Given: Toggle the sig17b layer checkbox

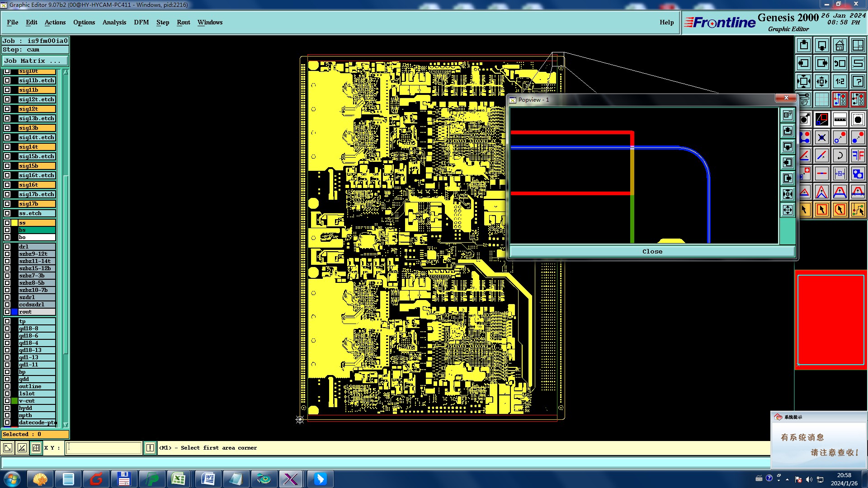Looking at the screenshot, I should point(7,204).
